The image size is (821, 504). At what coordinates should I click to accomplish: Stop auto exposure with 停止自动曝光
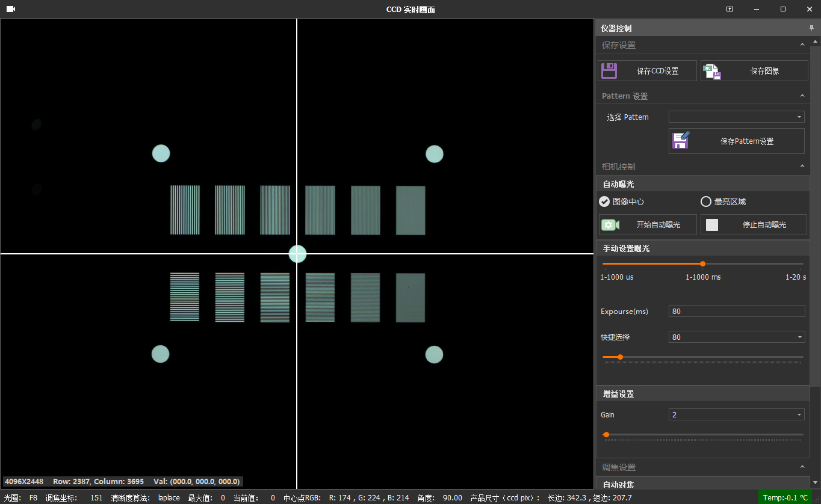(754, 224)
